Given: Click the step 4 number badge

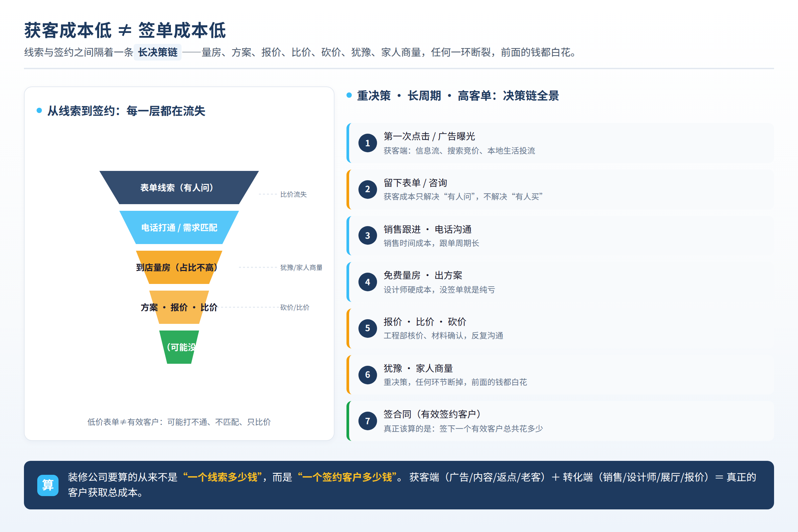Looking at the screenshot, I should click(367, 282).
